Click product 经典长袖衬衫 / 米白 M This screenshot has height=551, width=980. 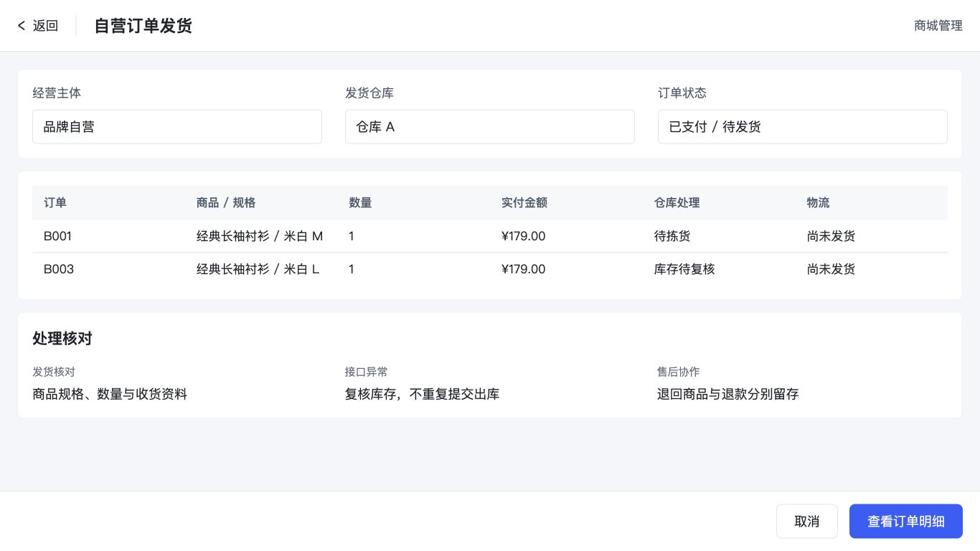(x=260, y=236)
